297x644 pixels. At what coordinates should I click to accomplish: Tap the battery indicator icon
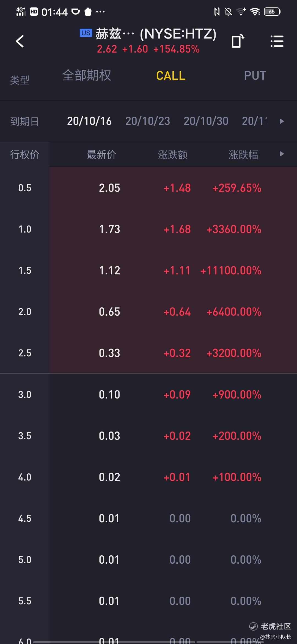click(x=272, y=12)
